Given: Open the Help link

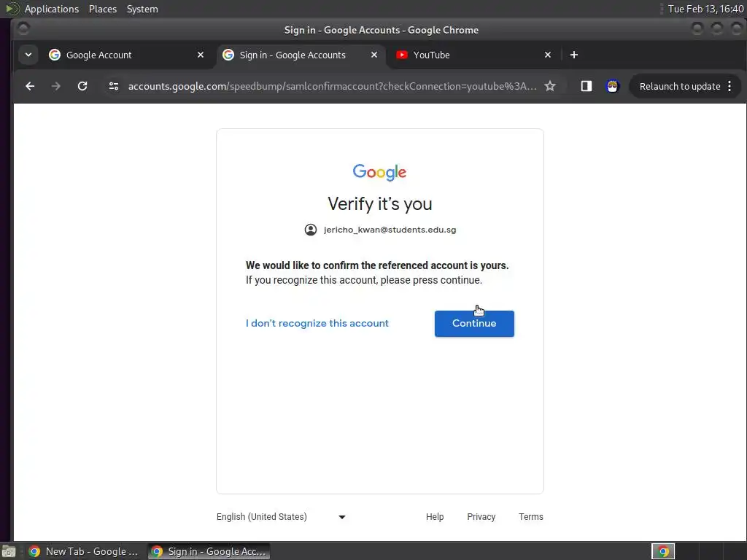Looking at the screenshot, I should click(435, 517).
